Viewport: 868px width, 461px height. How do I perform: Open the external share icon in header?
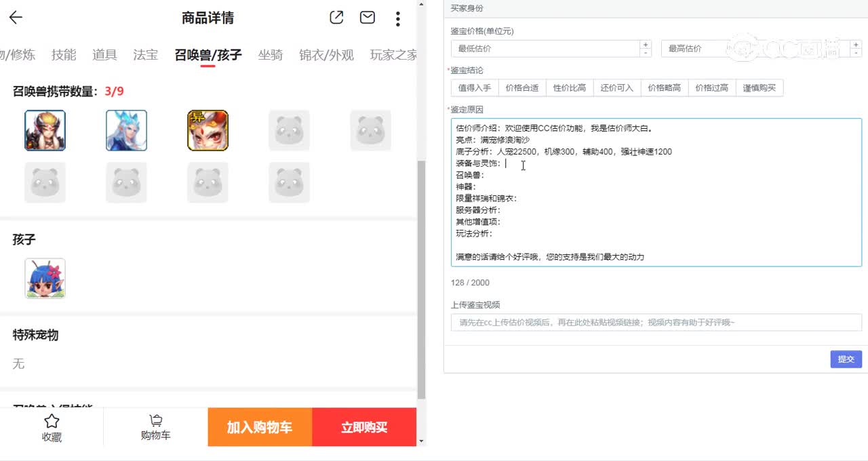[x=336, y=18]
